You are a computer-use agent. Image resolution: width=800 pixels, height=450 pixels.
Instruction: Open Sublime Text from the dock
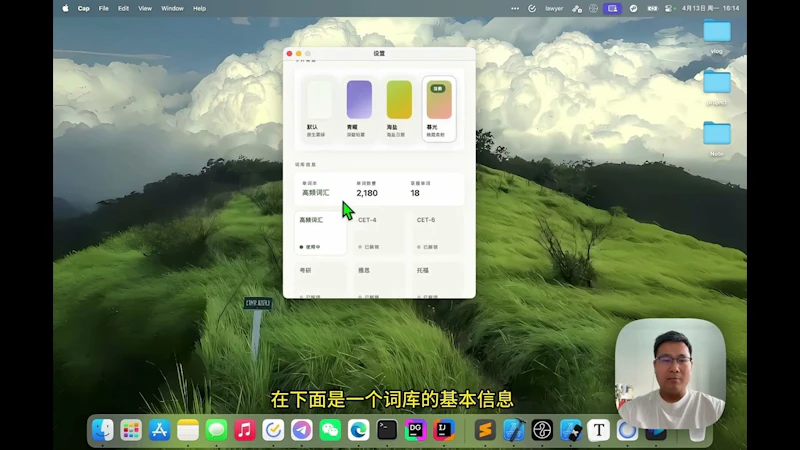click(x=485, y=430)
